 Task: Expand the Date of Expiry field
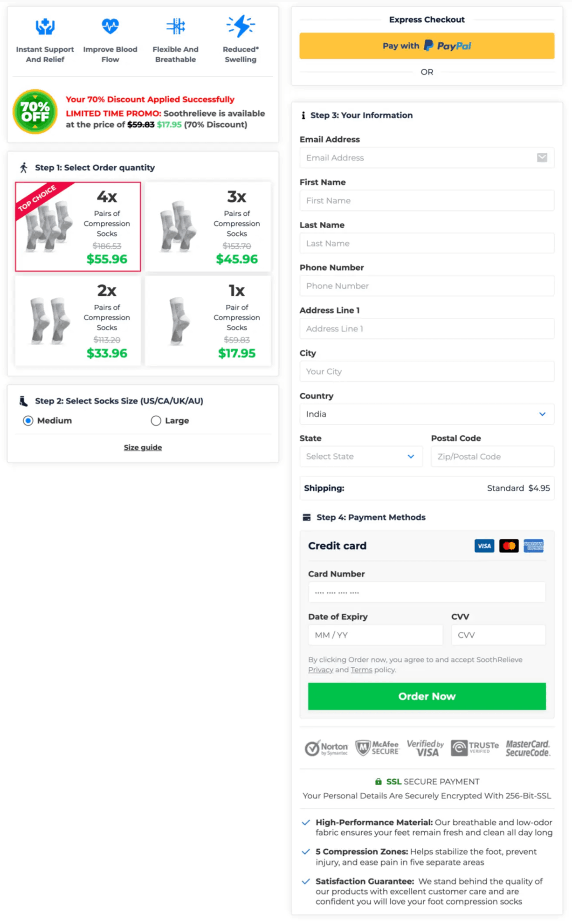tap(375, 634)
